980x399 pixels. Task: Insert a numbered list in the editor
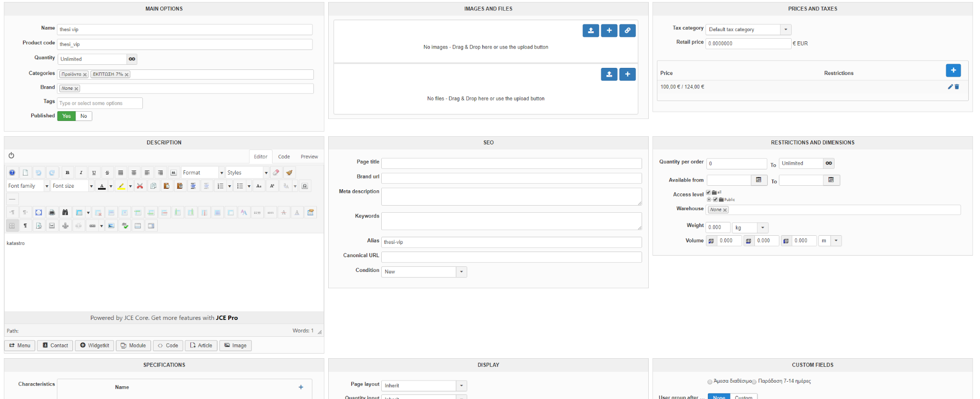[220, 186]
